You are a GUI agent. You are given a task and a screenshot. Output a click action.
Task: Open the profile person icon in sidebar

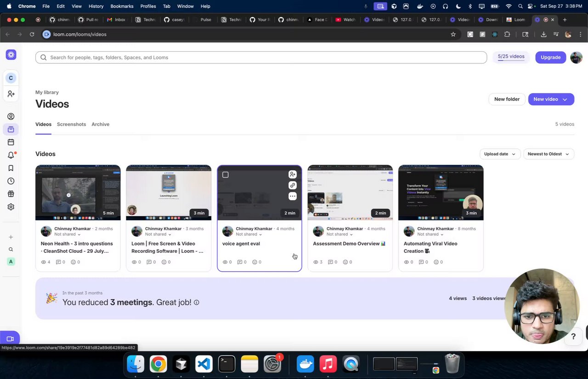coord(11,117)
